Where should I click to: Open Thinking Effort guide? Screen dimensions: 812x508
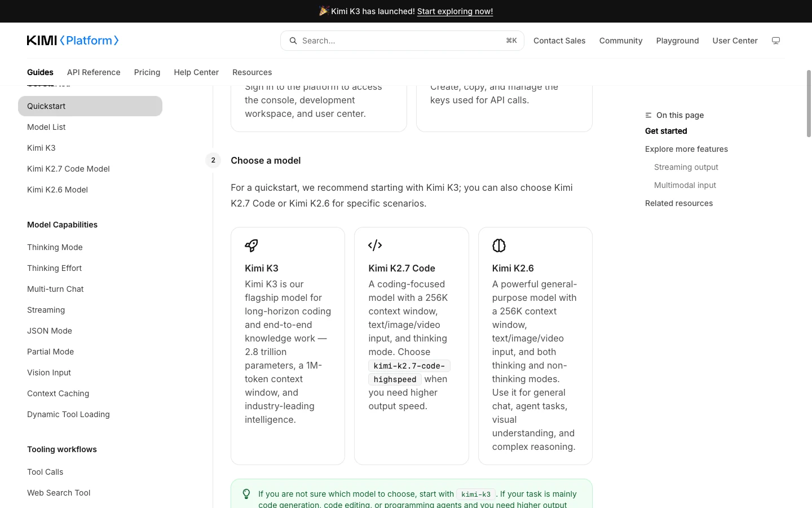[x=90, y=268]
